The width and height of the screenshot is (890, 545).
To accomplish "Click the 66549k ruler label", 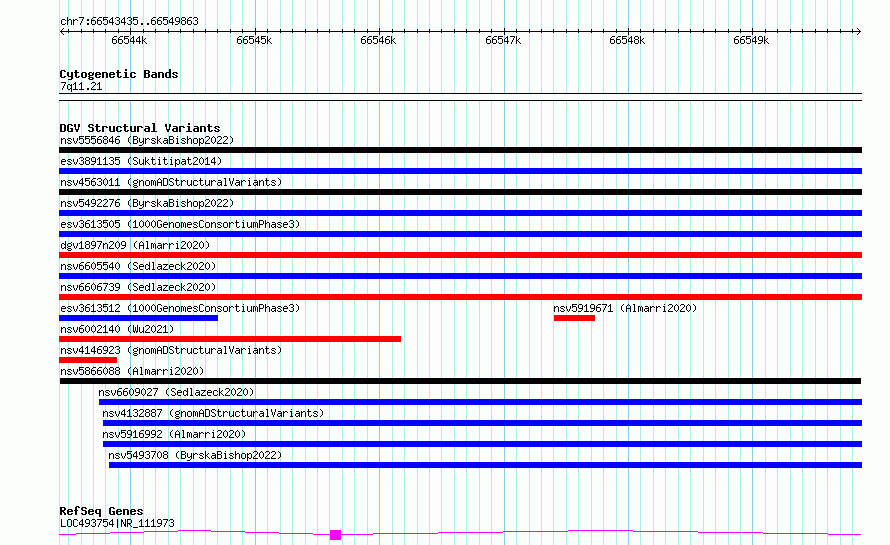I will (751, 40).
